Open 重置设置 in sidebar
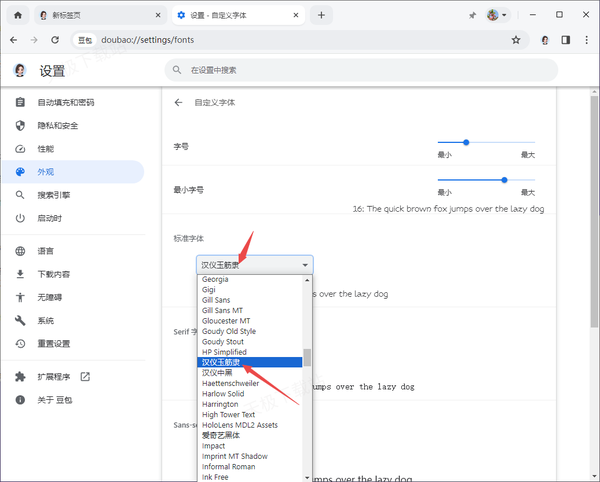Screen dimensions: 600x482 (54, 343)
